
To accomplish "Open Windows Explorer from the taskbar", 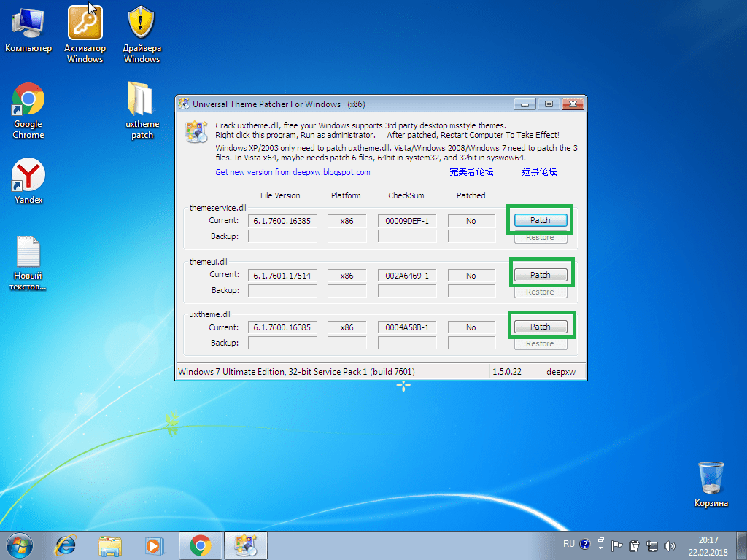I will coord(110,545).
